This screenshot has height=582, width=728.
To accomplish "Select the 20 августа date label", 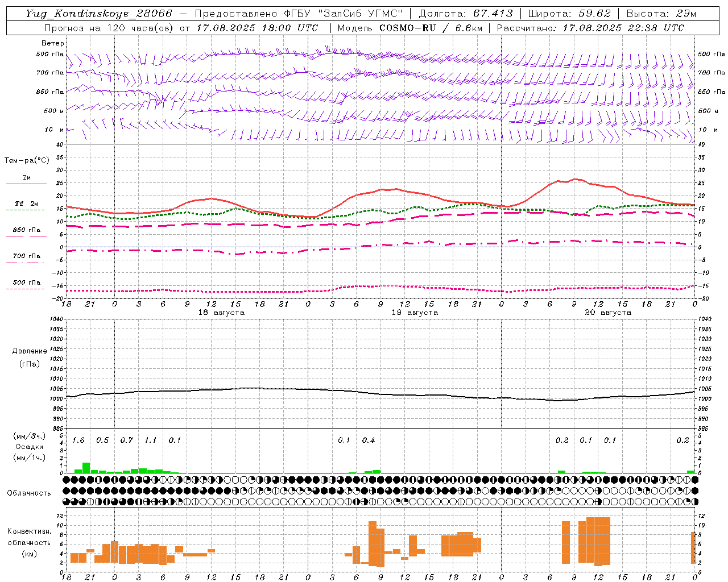I will click(x=608, y=313).
